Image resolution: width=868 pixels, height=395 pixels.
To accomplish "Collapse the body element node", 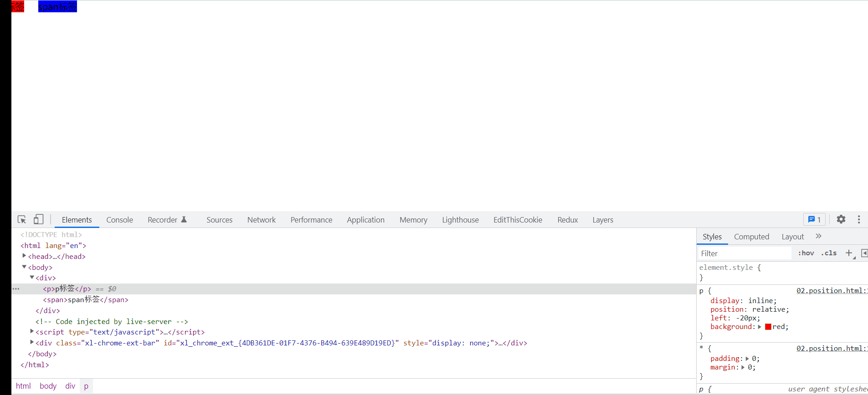I will pyautogui.click(x=24, y=267).
